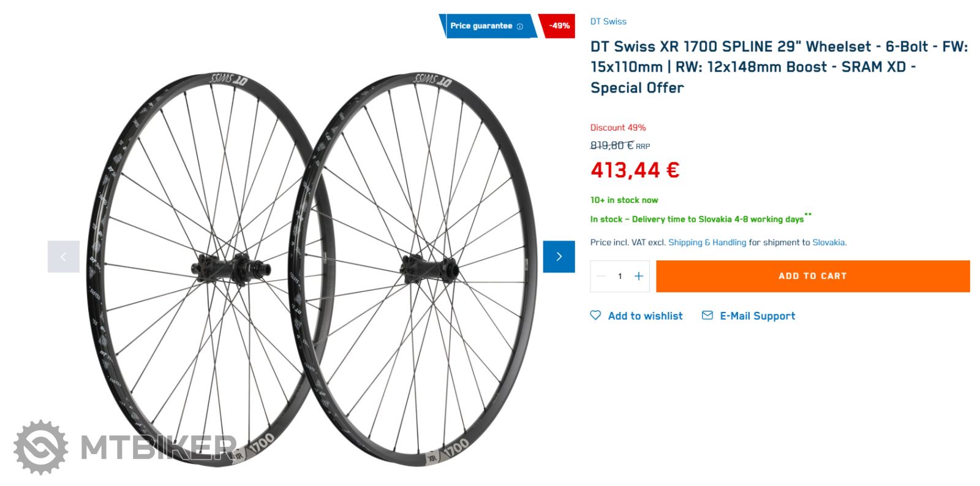Viewport: 980px width, 486px height.
Task: Click the info icon on Price guarantee badge
Action: click(520, 26)
